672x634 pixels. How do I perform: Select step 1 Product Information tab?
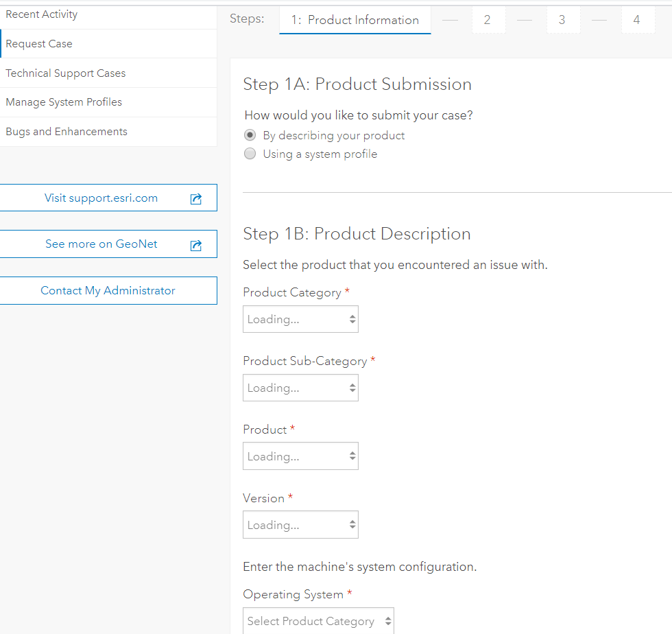[355, 20]
